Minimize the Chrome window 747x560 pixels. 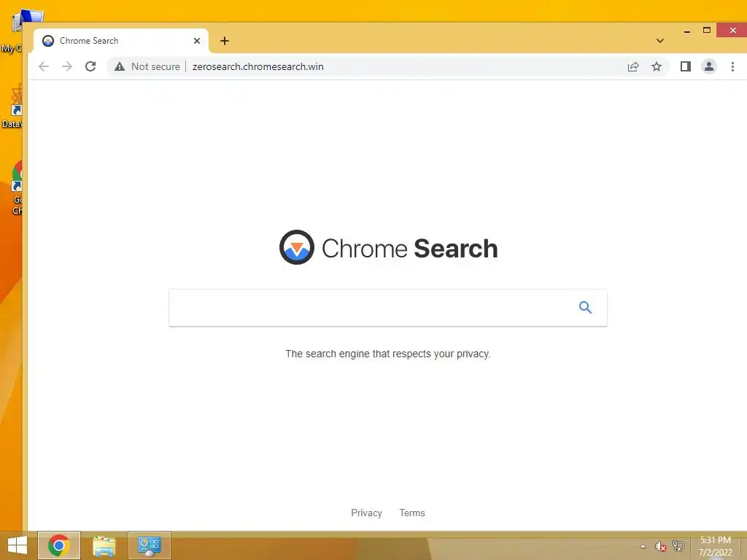click(x=687, y=31)
